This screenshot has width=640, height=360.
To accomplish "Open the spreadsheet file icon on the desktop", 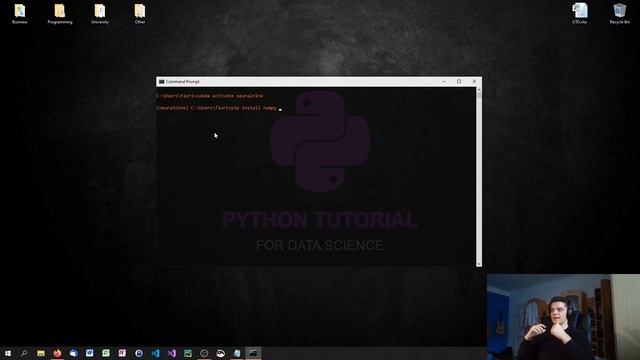I will [x=580, y=13].
